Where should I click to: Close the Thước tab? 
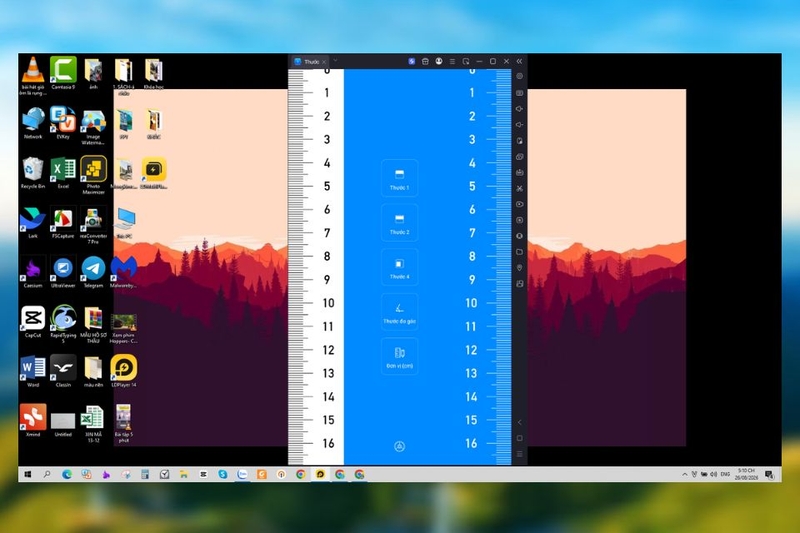click(324, 62)
